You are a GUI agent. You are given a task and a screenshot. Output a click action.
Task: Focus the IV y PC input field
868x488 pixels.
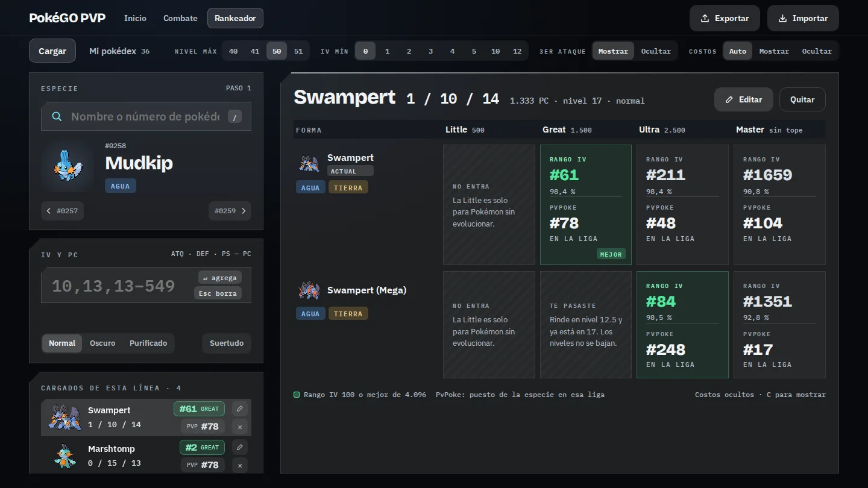click(146, 285)
